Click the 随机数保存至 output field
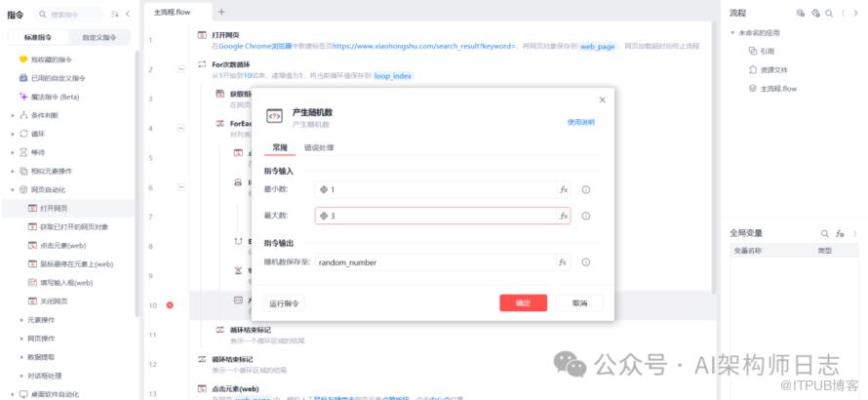The image size is (868, 400). (436, 262)
